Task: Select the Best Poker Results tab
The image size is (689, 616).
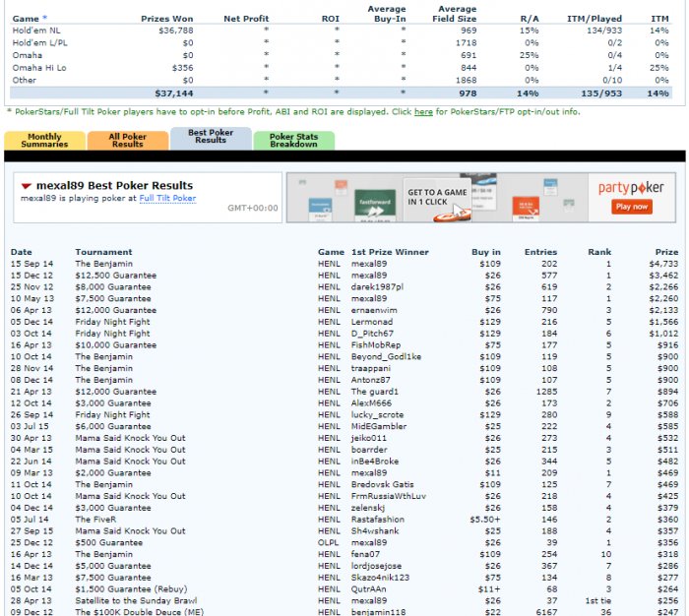Action: (x=211, y=137)
